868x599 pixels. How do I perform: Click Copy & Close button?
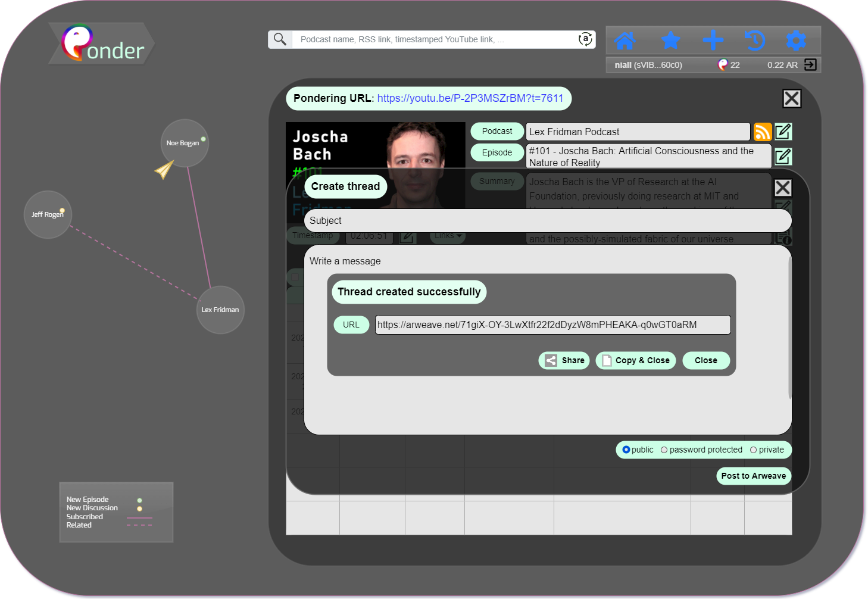[635, 361]
